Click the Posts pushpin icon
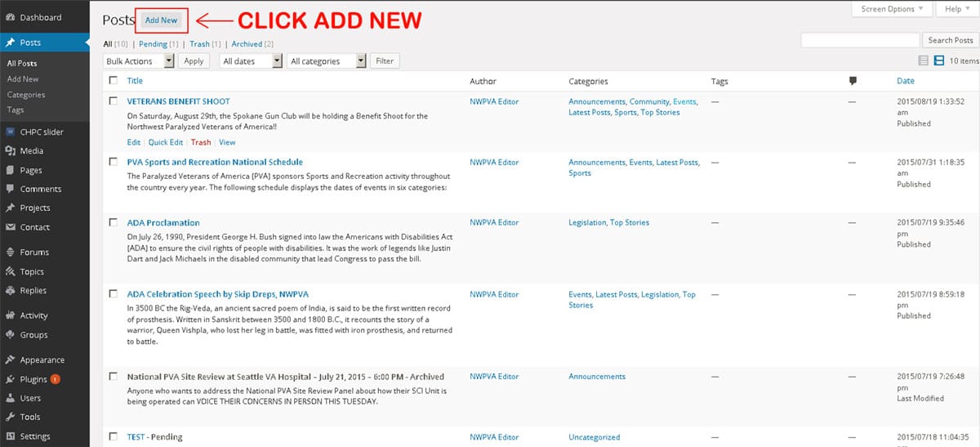 [x=10, y=42]
